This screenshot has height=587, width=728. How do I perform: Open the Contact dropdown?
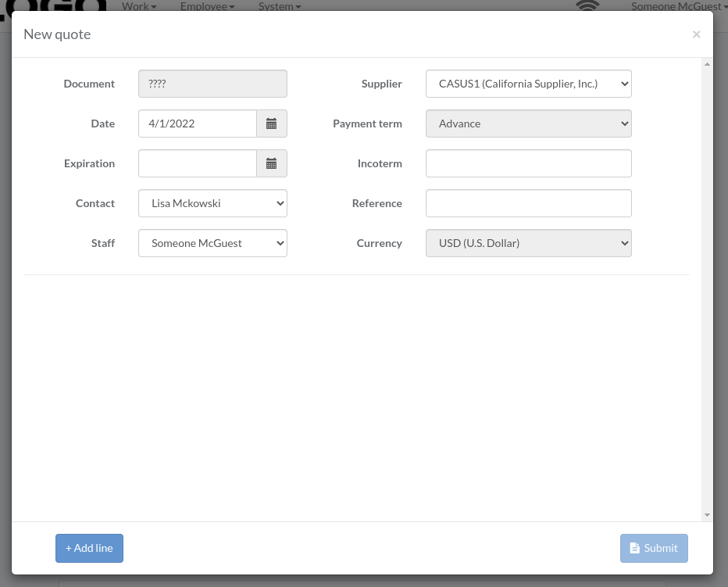pos(212,203)
